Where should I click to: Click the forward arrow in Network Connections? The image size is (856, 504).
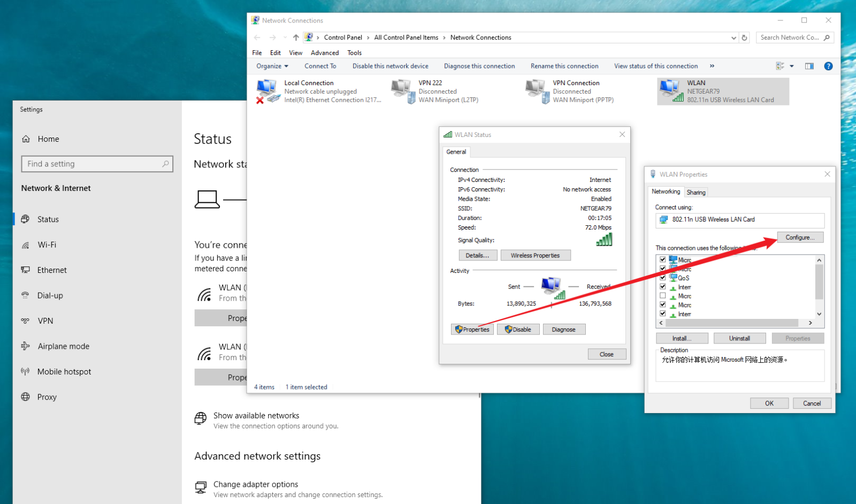click(x=273, y=37)
